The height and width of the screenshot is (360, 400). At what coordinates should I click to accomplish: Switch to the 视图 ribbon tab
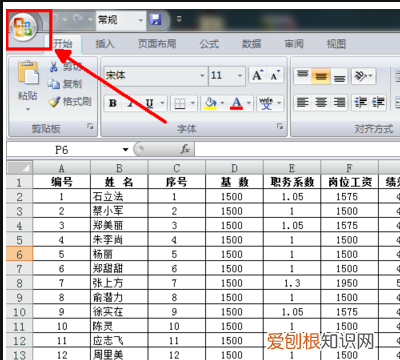pyautogui.click(x=336, y=44)
